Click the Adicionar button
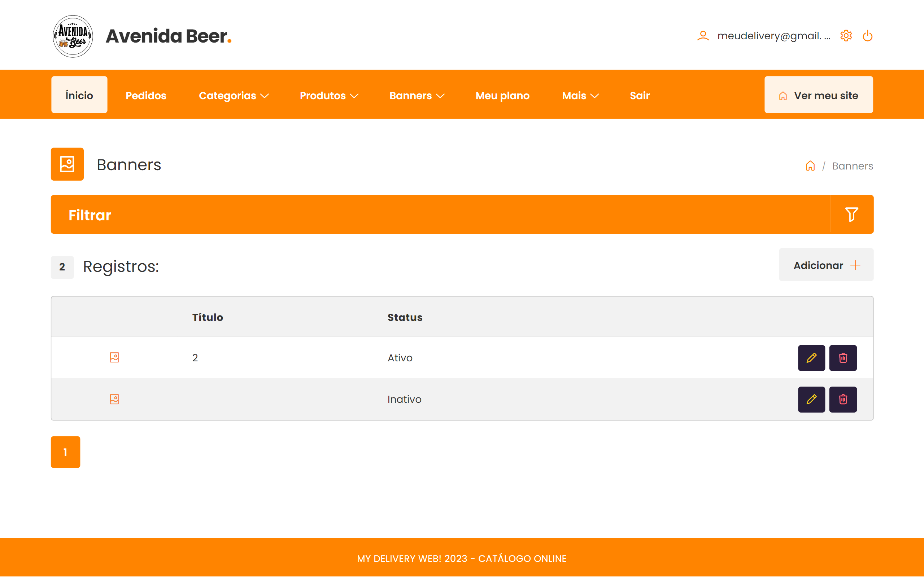This screenshot has height=577, width=924. pyautogui.click(x=826, y=265)
